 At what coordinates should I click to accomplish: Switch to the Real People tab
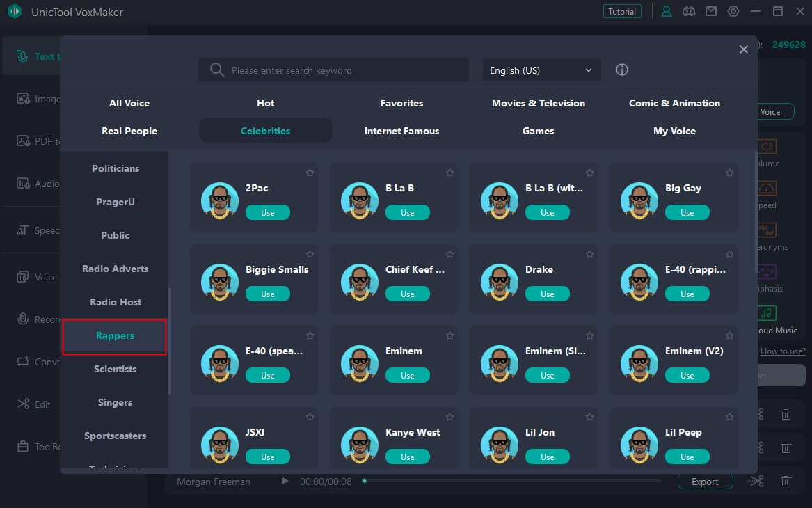pyautogui.click(x=129, y=131)
